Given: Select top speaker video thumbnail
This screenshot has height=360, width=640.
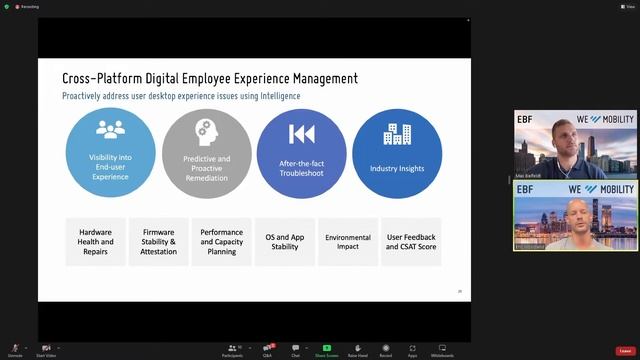Looking at the screenshot, I should 575,144.
